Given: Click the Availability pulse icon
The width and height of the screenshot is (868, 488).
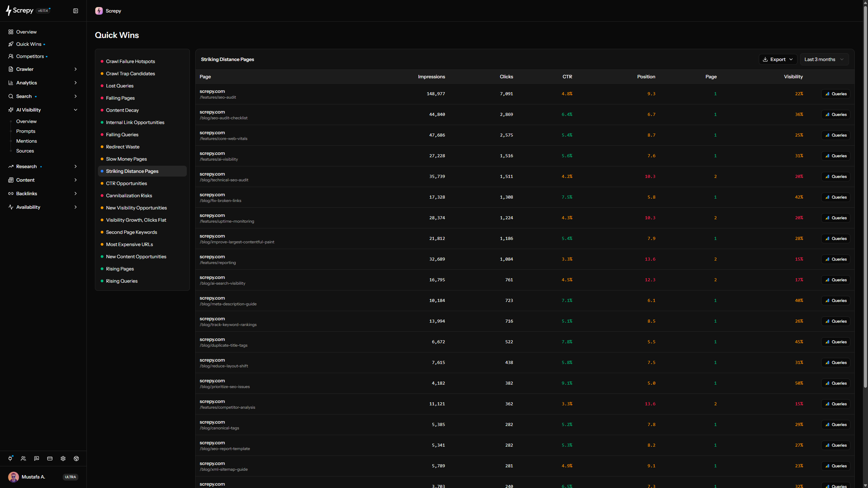Looking at the screenshot, I should [11, 207].
